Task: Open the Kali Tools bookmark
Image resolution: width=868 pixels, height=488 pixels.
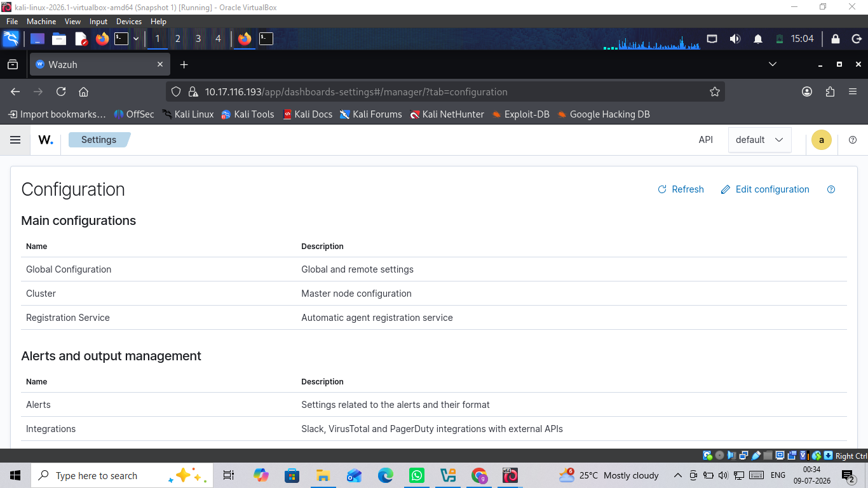Action: [x=247, y=114]
